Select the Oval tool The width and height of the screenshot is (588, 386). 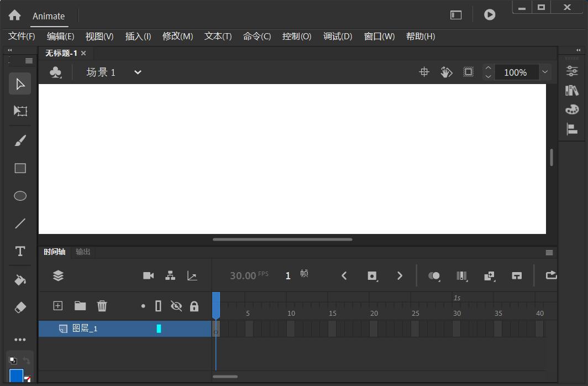[x=20, y=196]
